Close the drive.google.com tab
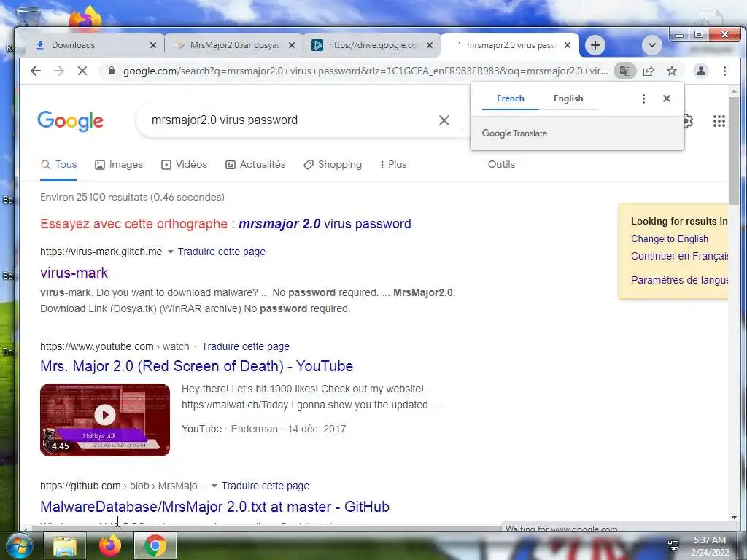Screen dimensions: 747x560 click(x=430, y=45)
